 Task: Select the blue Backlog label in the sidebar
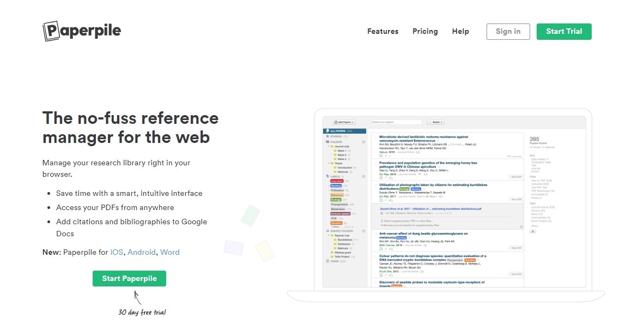pyautogui.click(x=336, y=186)
